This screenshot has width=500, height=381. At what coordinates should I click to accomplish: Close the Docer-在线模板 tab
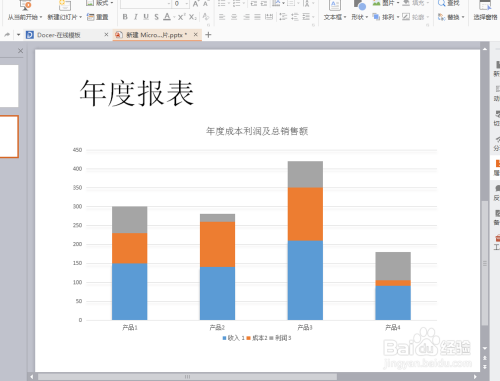(106, 34)
